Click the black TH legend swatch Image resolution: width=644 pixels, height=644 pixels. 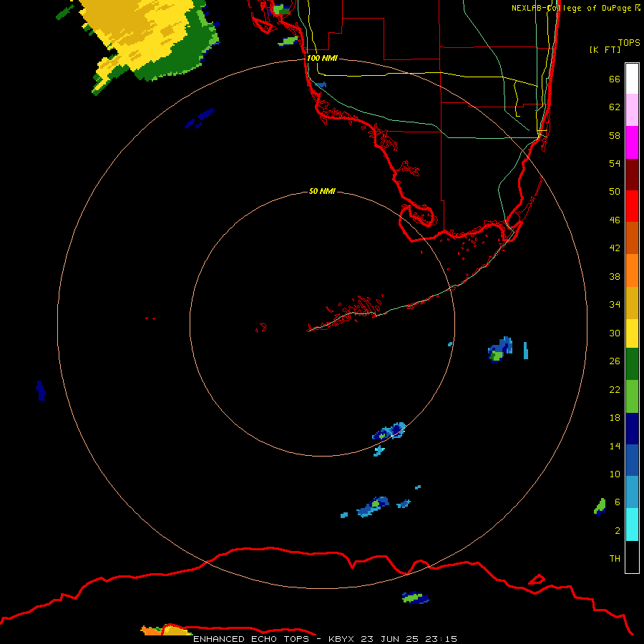coord(632,557)
